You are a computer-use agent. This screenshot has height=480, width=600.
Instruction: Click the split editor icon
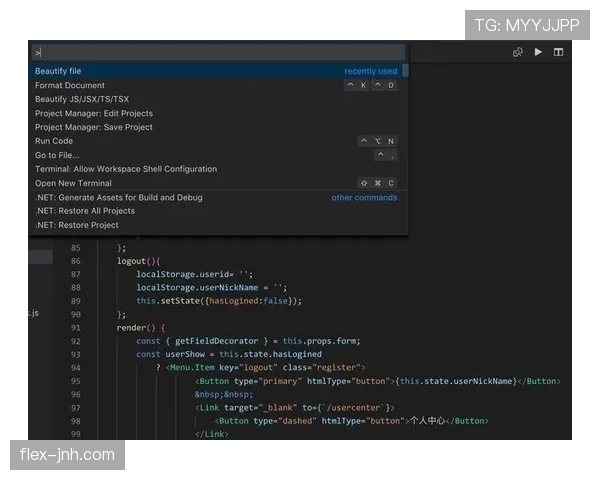coord(558,52)
